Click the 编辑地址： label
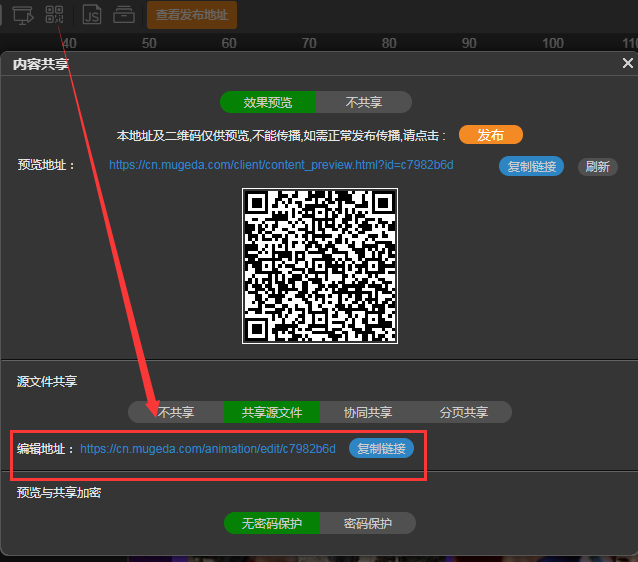This screenshot has width=638, height=562. click(46, 449)
